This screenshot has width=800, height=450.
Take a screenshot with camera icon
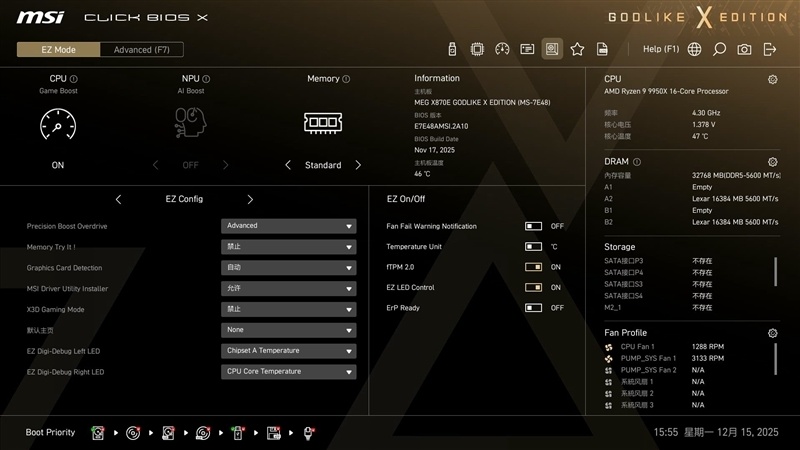744,49
